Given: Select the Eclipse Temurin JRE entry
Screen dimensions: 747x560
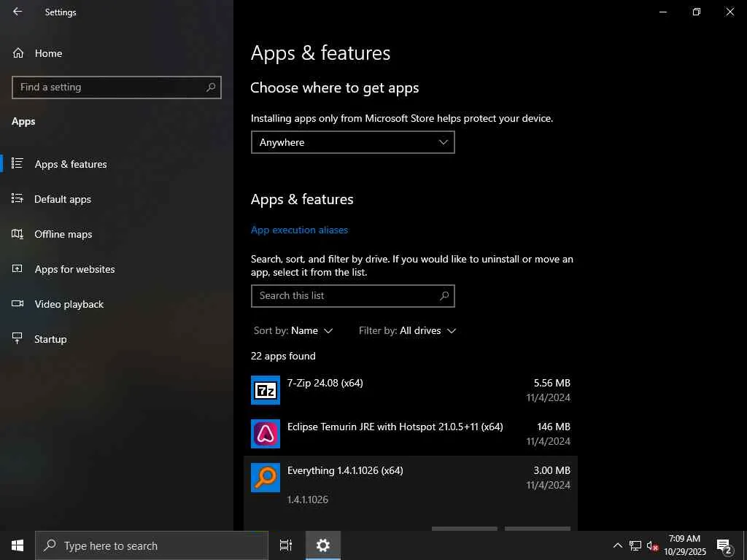Looking at the screenshot, I should (411, 434).
